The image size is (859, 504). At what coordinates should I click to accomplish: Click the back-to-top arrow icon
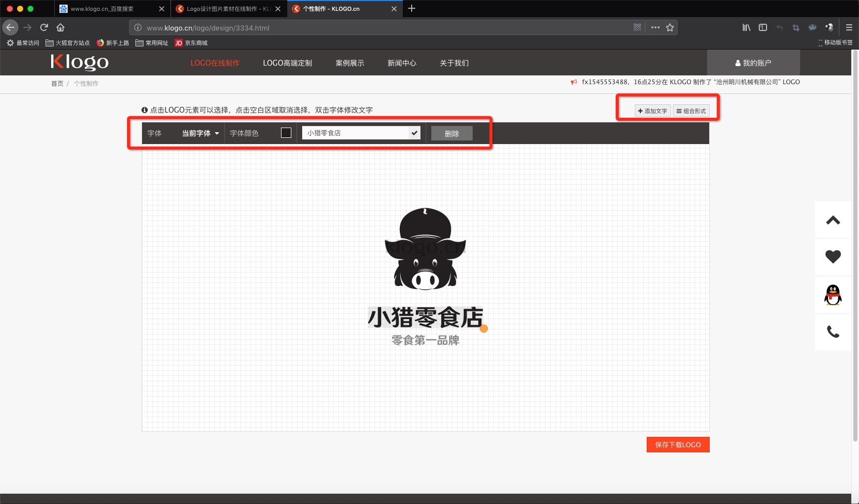832,219
